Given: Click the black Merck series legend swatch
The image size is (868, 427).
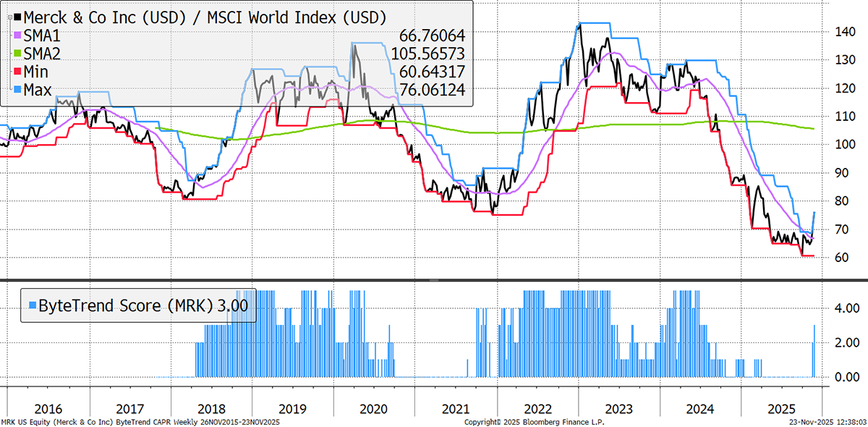Looking at the screenshot, I should 17,17.
